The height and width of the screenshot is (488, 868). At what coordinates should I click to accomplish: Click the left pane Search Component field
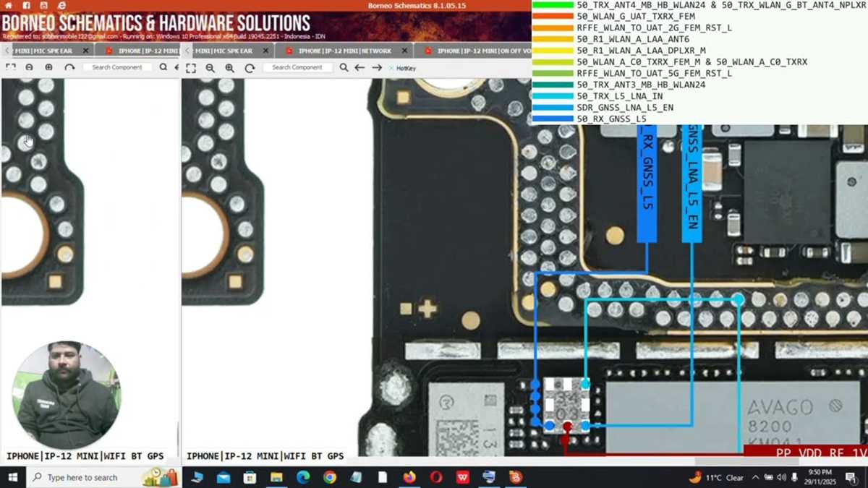(x=118, y=67)
